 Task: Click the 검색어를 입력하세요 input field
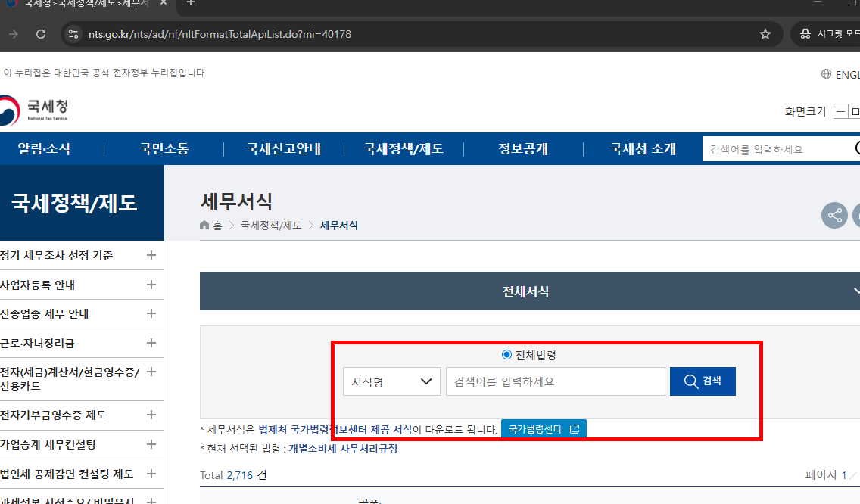(x=555, y=381)
